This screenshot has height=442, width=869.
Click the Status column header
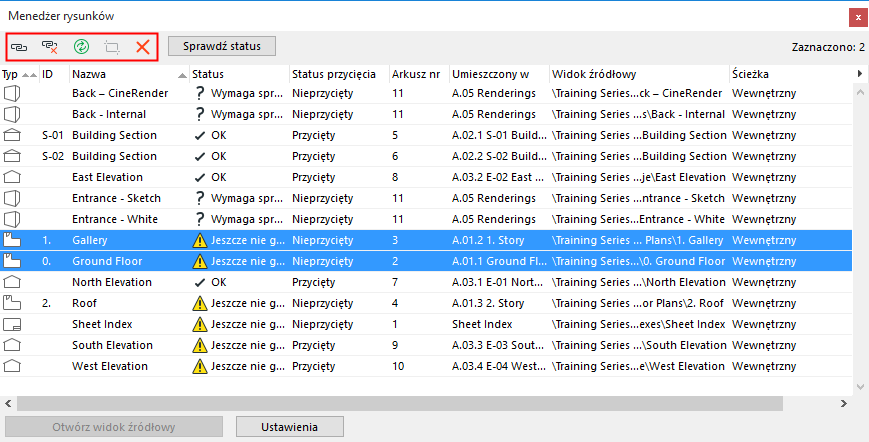[x=236, y=74]
